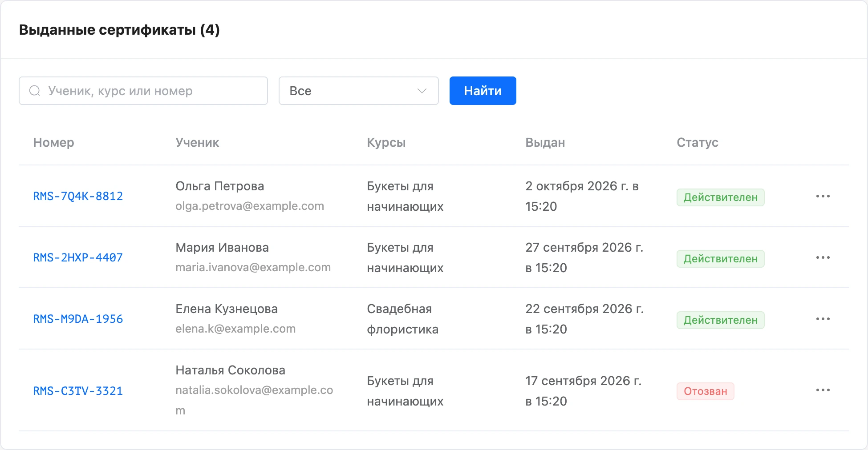Click date 17 сентября 2026 г. в 15:20
The height and width of the screenshot is (450, 868).
[584, 391]
